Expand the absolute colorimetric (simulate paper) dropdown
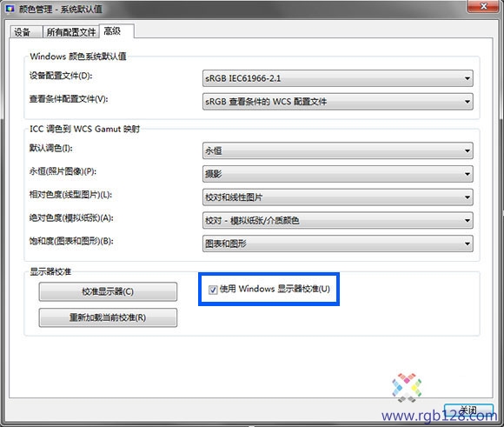This screenshot has height=427, width=504. point(337,220)
